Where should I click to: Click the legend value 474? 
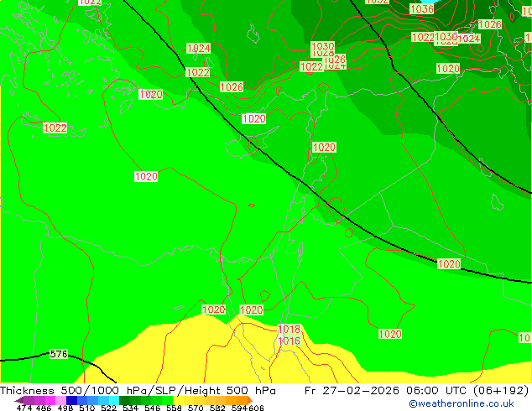24,408
